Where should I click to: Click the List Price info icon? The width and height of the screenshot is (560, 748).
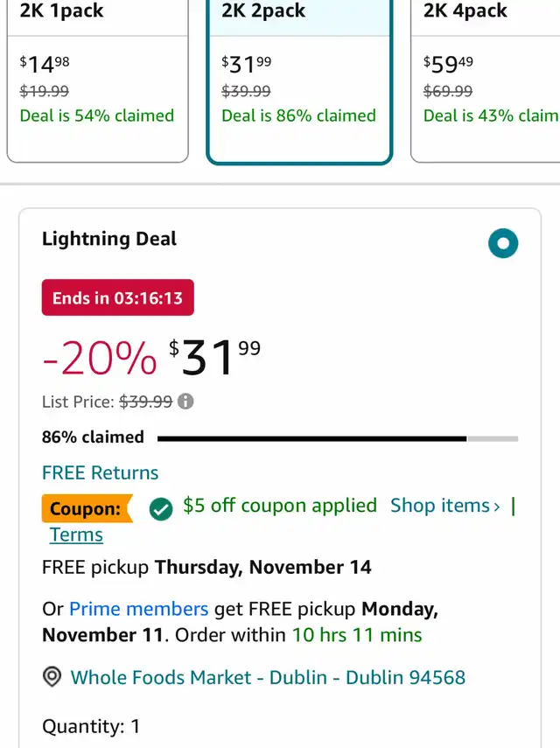[x=185, y=402]
